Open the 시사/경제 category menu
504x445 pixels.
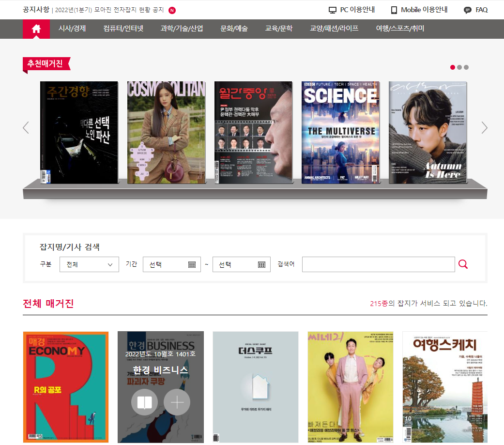click(x=72, y=29)
